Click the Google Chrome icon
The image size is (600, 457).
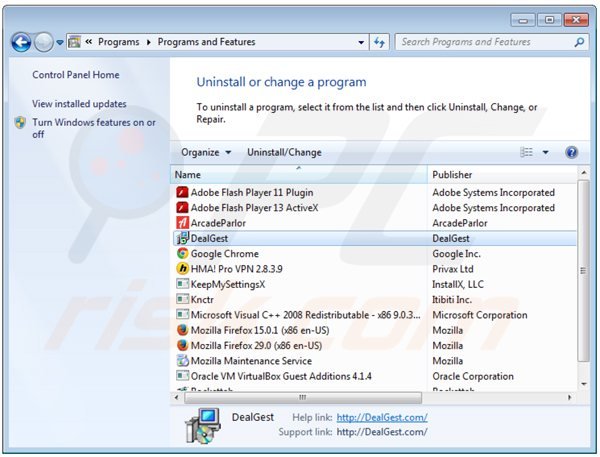[183, 253]
